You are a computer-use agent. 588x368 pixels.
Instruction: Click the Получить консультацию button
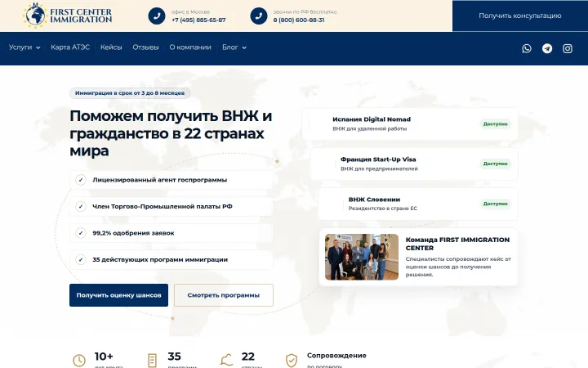[520, 16]
